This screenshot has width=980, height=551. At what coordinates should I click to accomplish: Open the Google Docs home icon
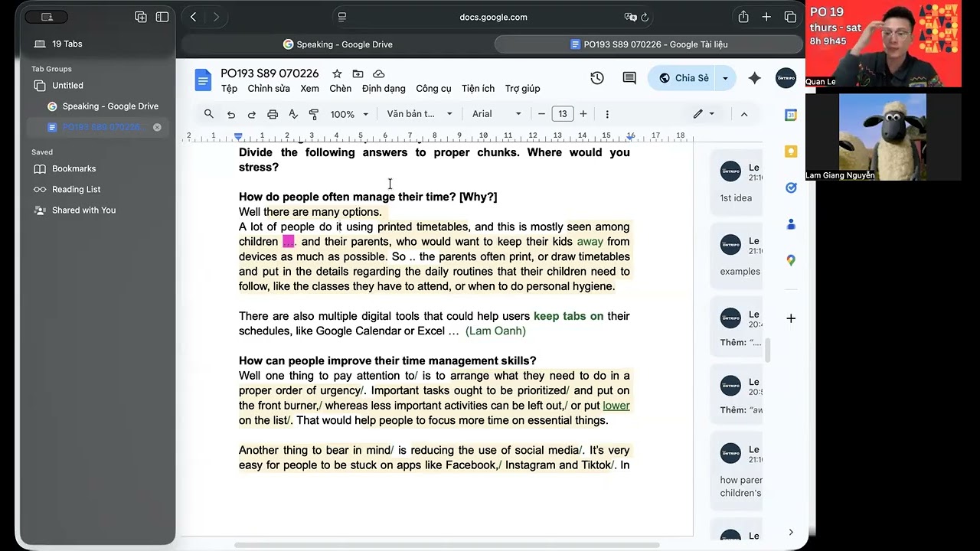pos(203,80)
